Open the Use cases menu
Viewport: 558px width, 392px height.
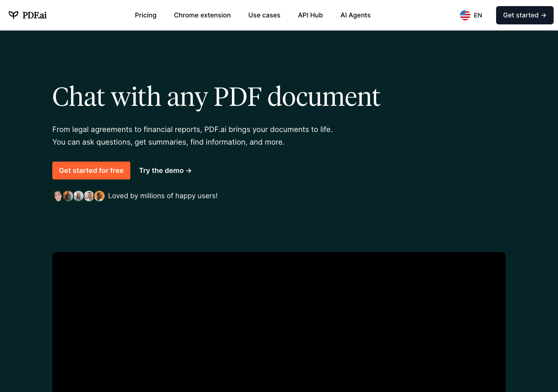pyautogui.click(x=264, y=15)
